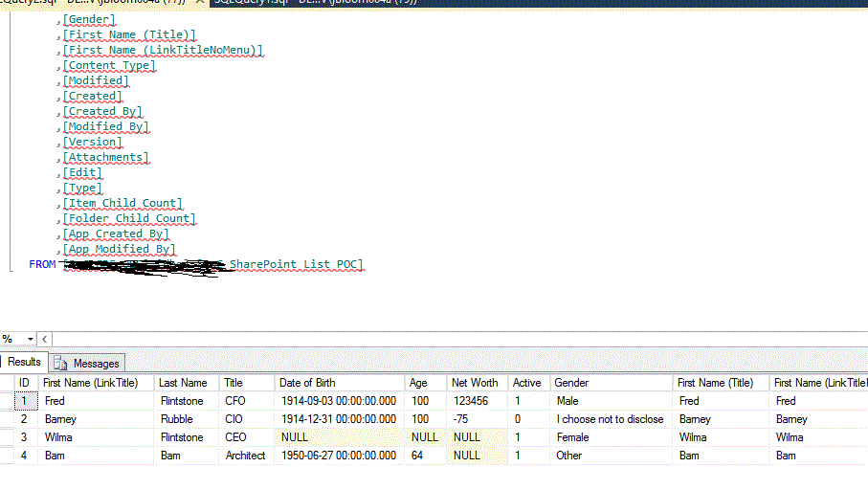This screenshot has height=490, width=868.
Task: Click the ID cell with value 2
Action: pos(26,419)
